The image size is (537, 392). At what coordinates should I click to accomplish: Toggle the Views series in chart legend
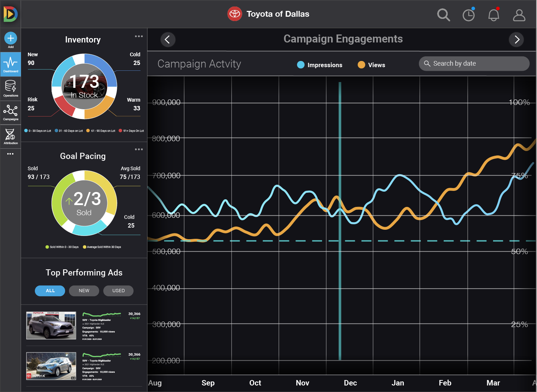(371, 65)
